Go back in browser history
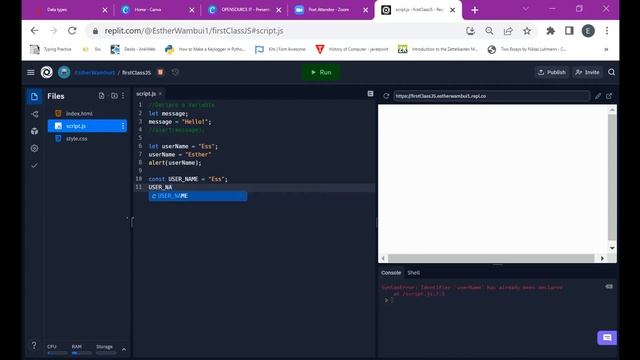This screenshot has width=640, height=360. click(x=35, y=31)
